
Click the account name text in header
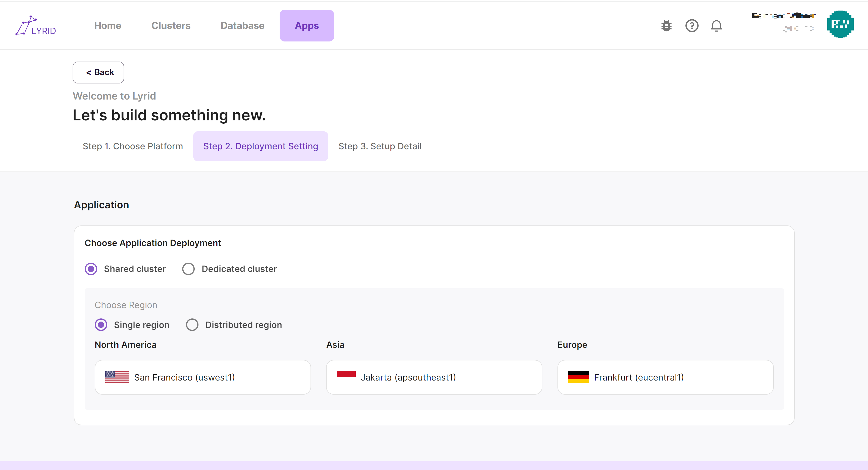(783, 16)
